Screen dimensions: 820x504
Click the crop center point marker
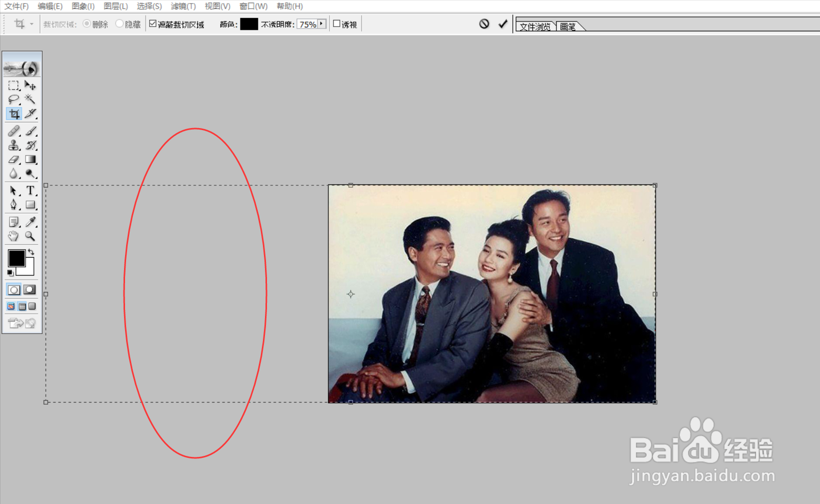351,294
